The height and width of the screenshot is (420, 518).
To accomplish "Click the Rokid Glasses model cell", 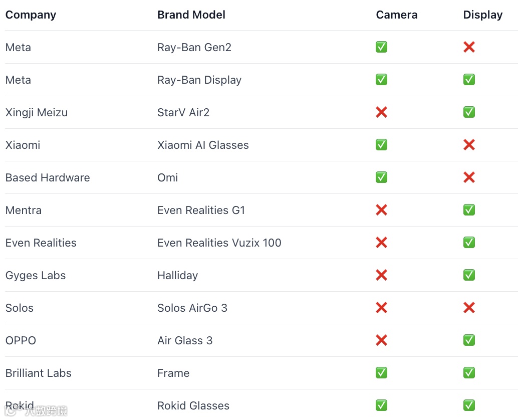I will 193,405.
